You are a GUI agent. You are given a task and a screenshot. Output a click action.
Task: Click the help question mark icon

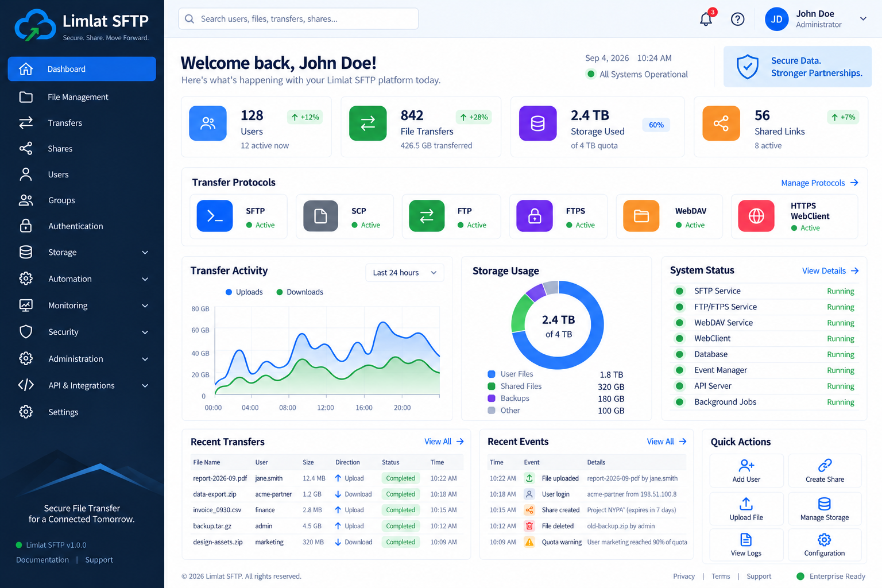[x=737, y=19]
